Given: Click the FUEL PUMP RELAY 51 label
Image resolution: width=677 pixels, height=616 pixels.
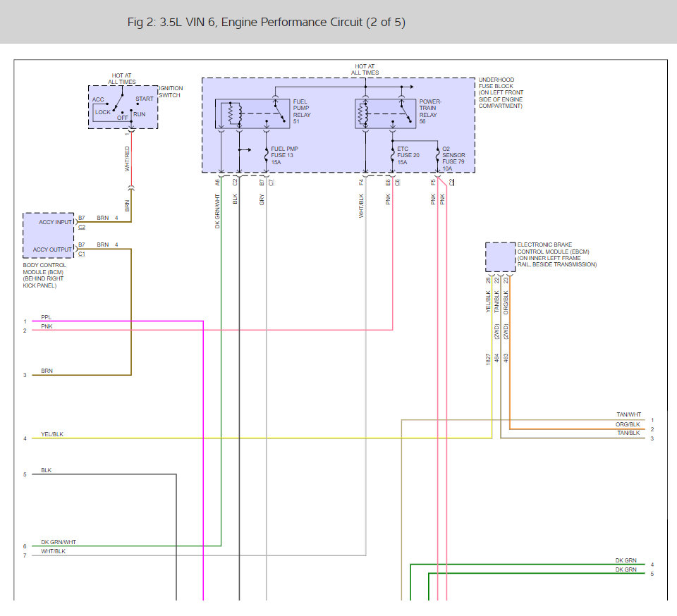Looking at the screenshot, I should point(302,111).
